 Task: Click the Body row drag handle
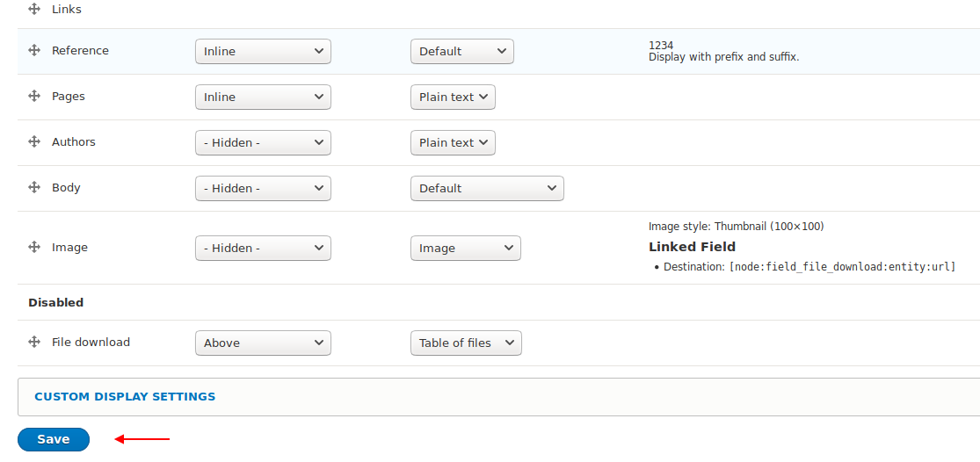34,188
